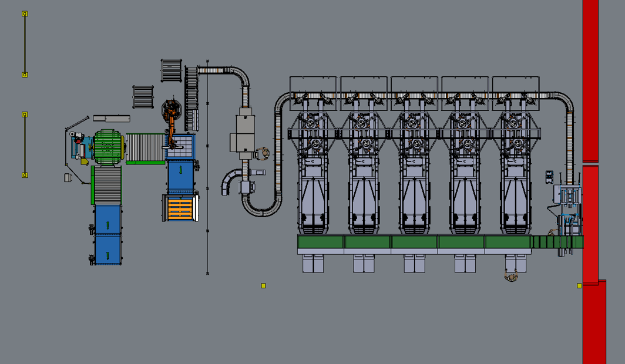Click the yellow marker near the right wall

[580, 284]
